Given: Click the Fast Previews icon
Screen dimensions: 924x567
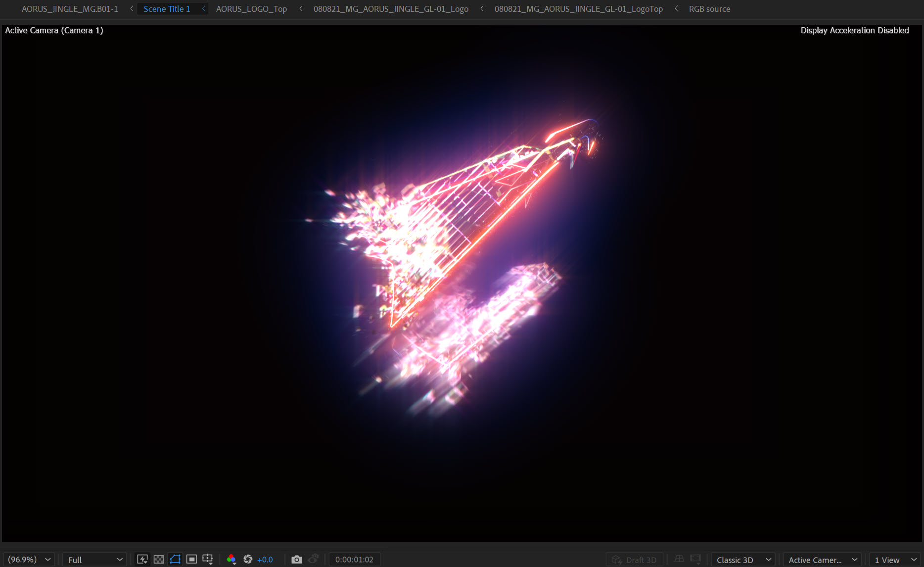Looking at the screenshot, I should (142, 560).
